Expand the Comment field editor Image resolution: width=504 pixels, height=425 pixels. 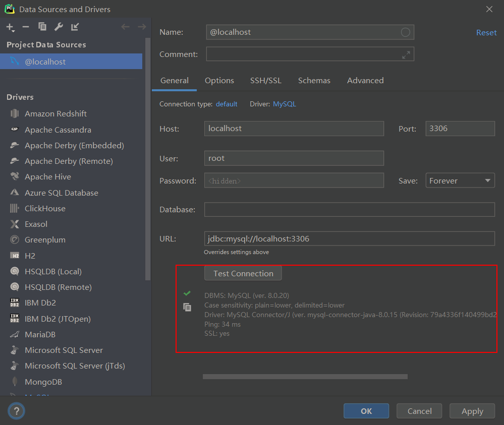coord(406,54)
